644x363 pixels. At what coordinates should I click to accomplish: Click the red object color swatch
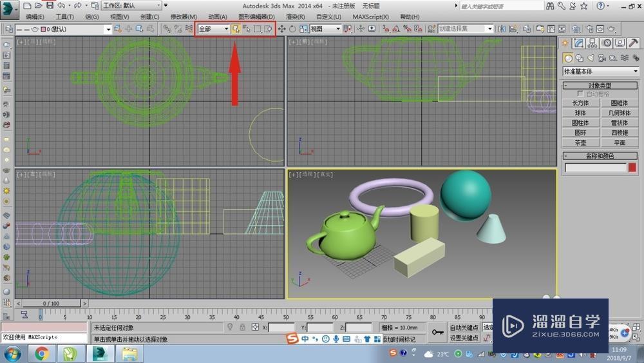(632, 168)
